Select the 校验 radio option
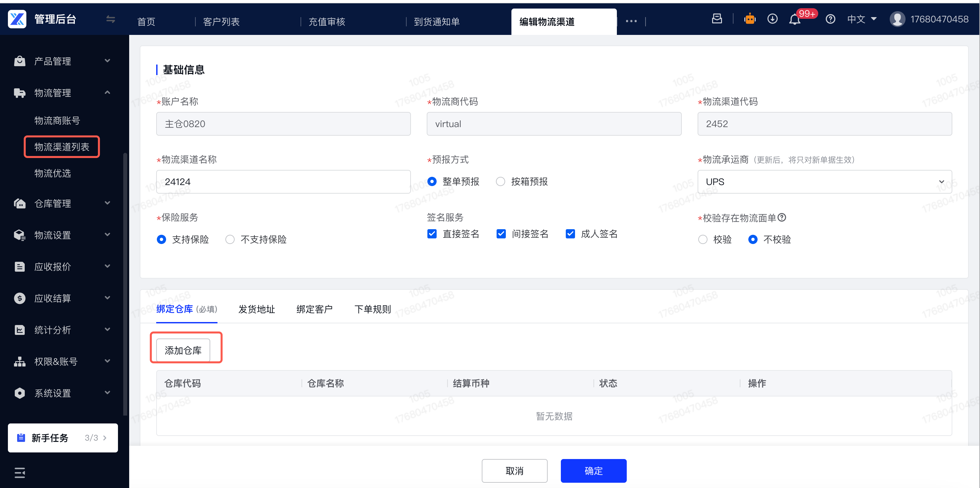This screenshot has height=488, width=980. [x=703, y=239]
